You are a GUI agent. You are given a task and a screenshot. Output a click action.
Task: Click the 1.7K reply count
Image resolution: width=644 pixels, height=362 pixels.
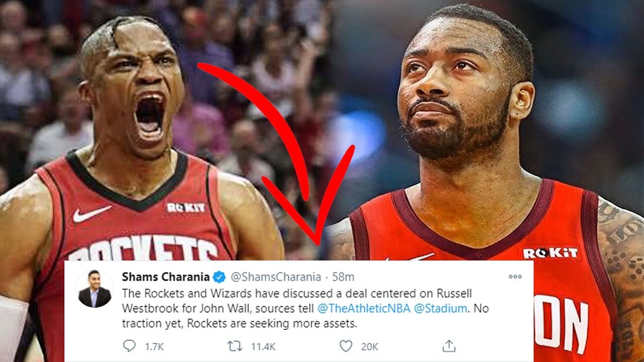pos(154,346)
